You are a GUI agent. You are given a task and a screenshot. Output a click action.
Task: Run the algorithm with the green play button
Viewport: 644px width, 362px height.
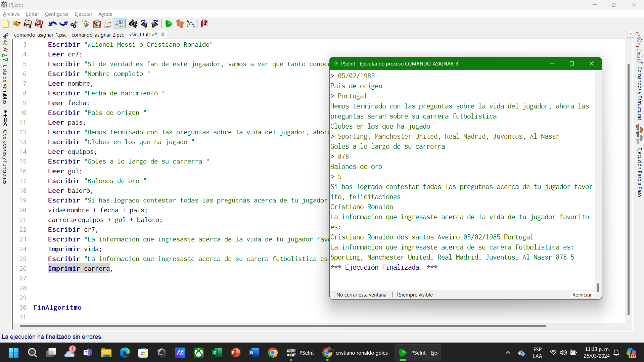tap(168, 24)
